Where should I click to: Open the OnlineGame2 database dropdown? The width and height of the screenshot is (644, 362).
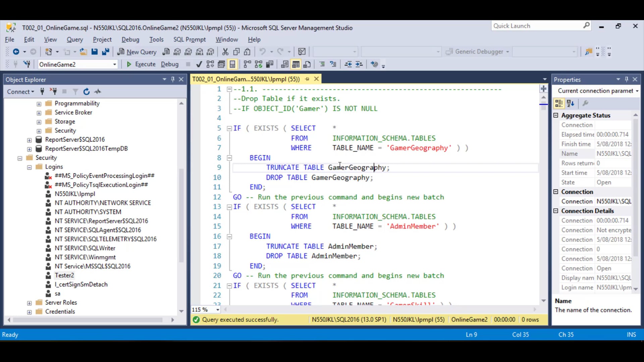click(114, 64)
